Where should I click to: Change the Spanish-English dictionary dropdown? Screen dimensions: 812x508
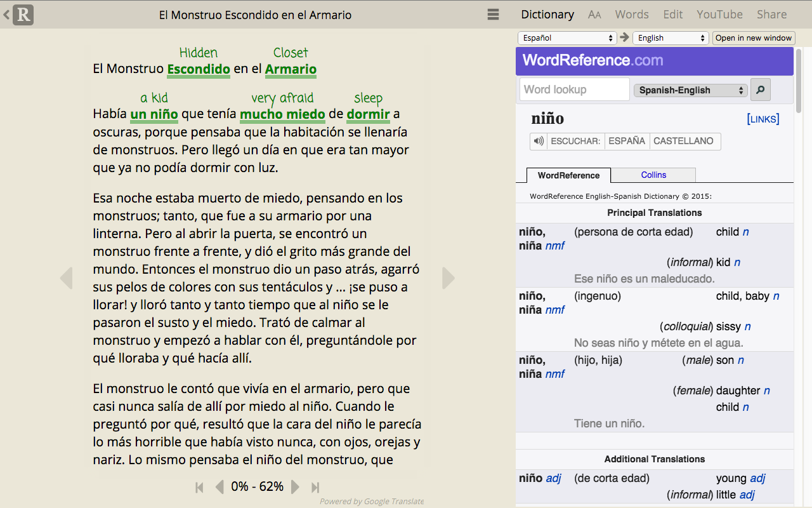(690, 90)
